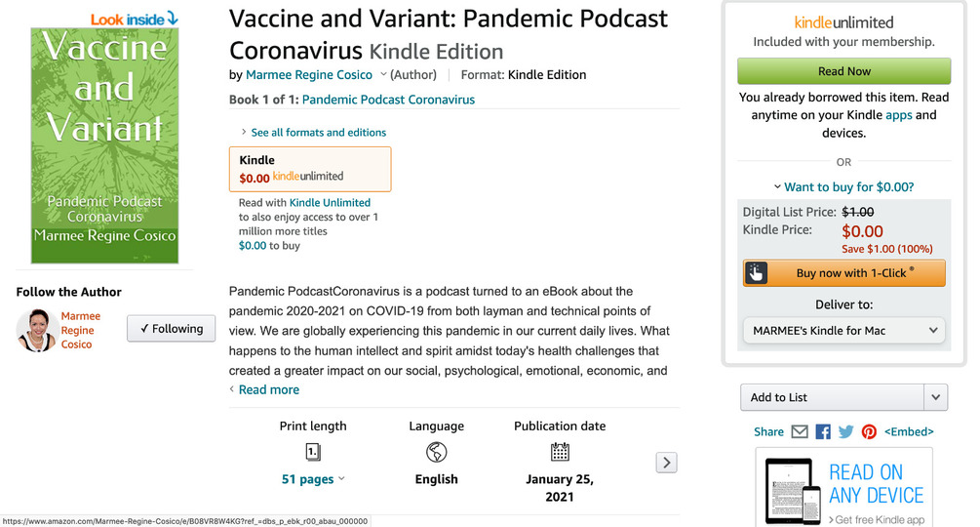Expand See all formats and editions
This screenshot has width=980, height=527.
click(314, 132)
